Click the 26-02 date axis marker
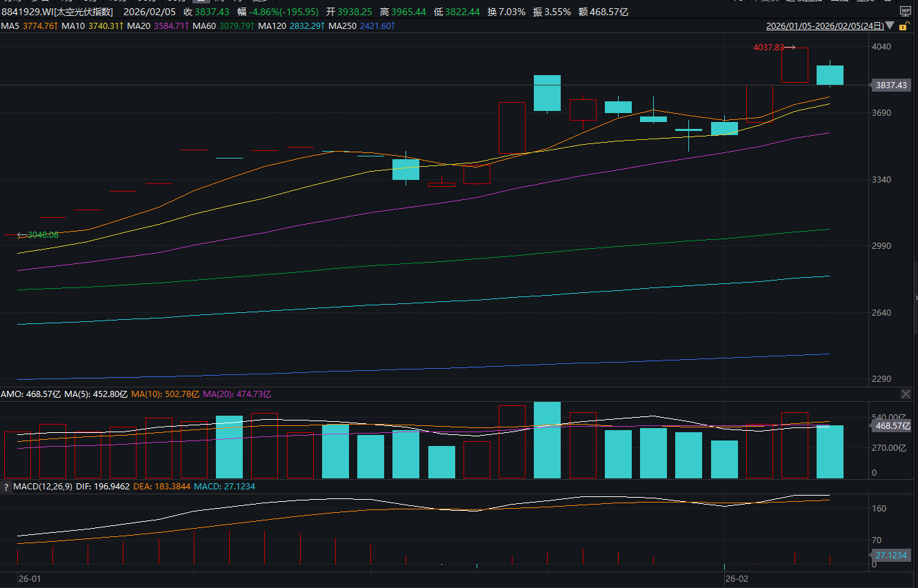The height and width of the screenshot is (588, 918). 737,578
